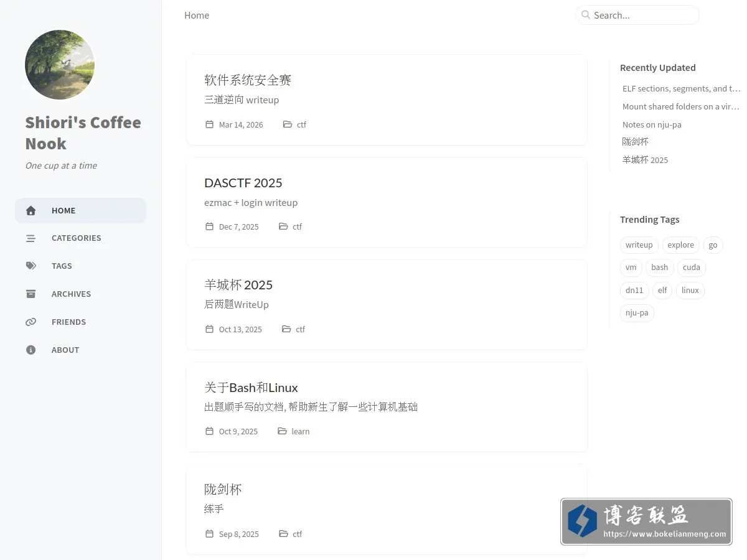
Task: Select the writeup trending tag
Action: pos(639,245)
